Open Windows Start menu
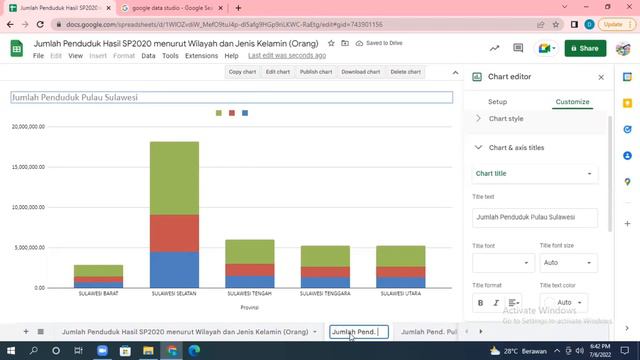This screenshot has height=360, width=640. pos(11,351)
